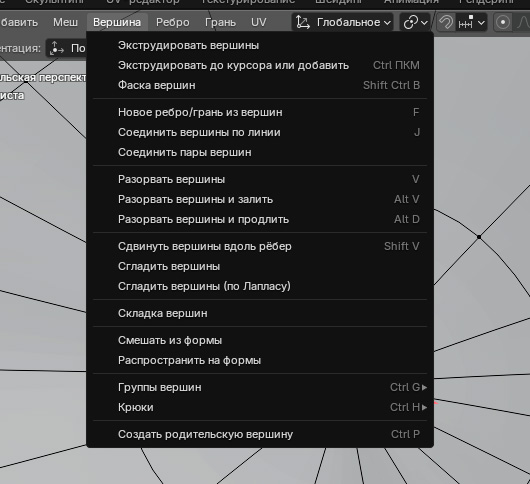Click Разорвать вершины и продлить

pyautogui.click(x=260, y=219)
